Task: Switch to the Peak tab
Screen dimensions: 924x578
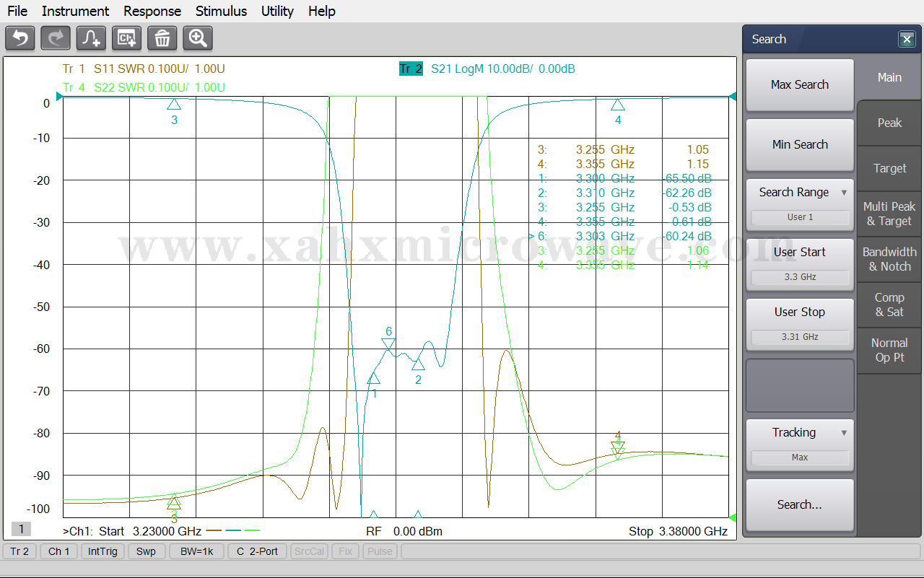Action: [889, 123]
